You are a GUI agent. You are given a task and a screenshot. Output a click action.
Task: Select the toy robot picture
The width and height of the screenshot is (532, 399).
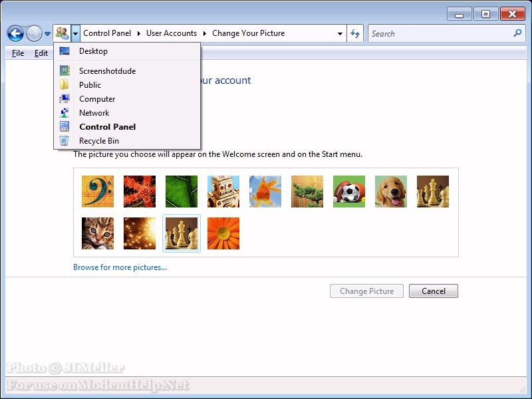(223, 192)
